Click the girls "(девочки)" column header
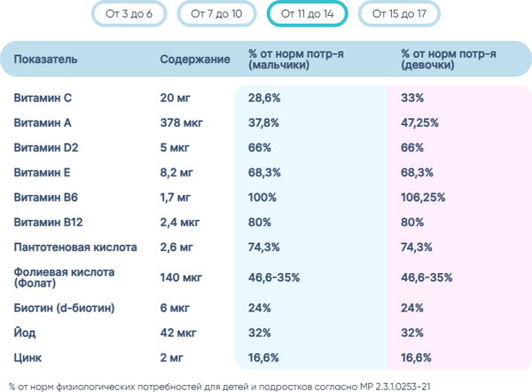The image size is (532, 392). point(448,59)
